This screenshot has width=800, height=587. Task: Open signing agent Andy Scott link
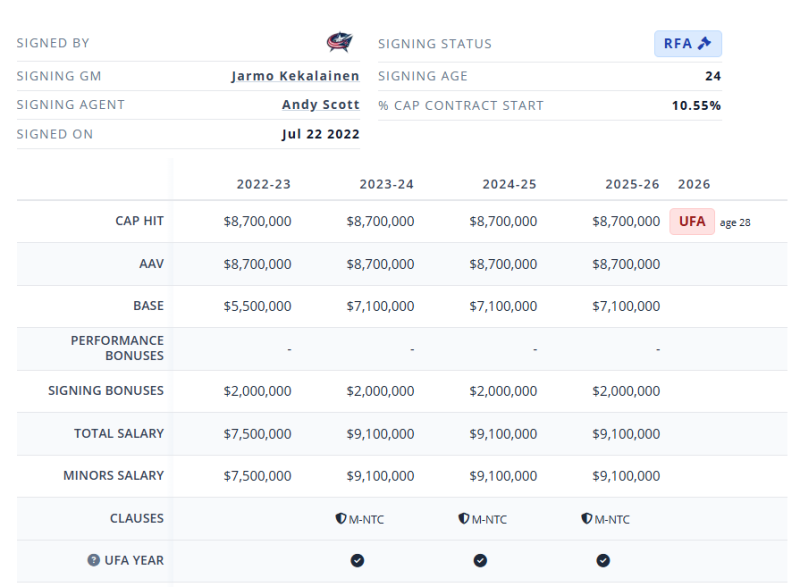point(320,105)
